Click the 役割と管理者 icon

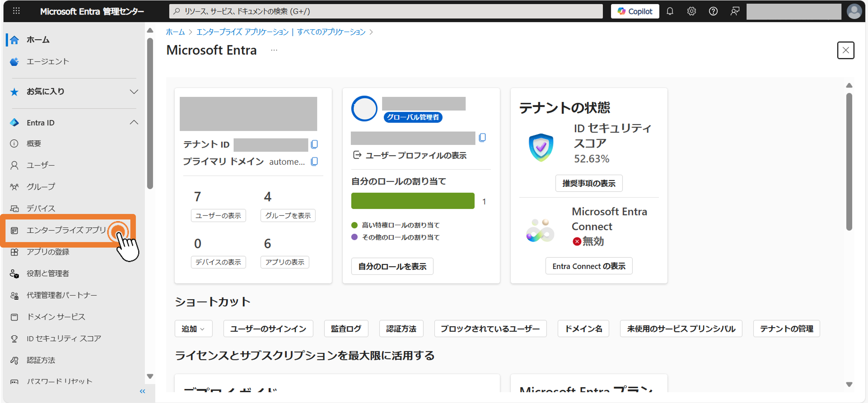click(14, 274)
